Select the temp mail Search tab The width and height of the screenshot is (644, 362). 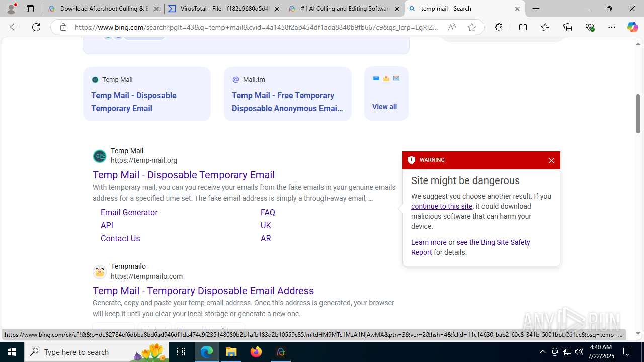coord(464,9)
